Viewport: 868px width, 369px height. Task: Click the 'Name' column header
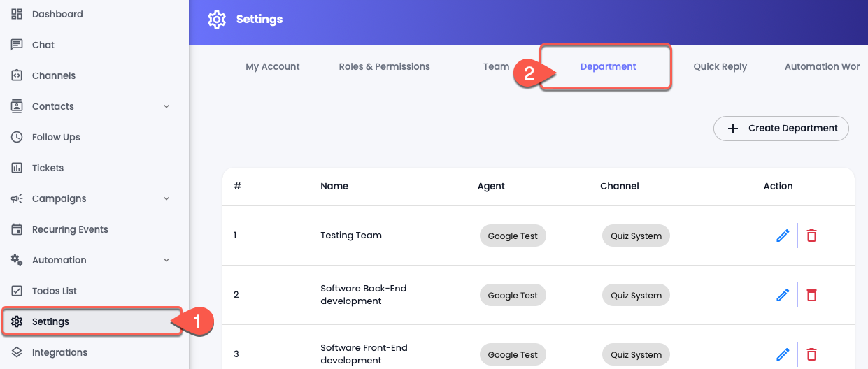point(334,186)
